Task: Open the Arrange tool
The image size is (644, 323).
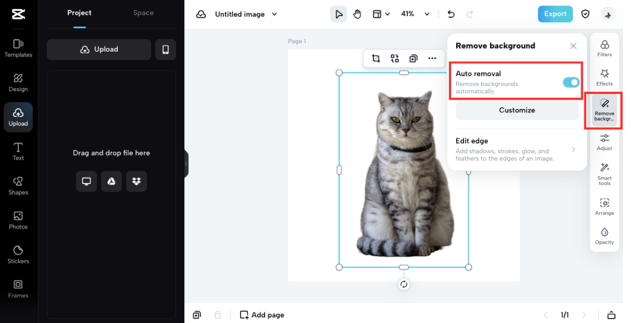Action: click(x=605, y=207)
